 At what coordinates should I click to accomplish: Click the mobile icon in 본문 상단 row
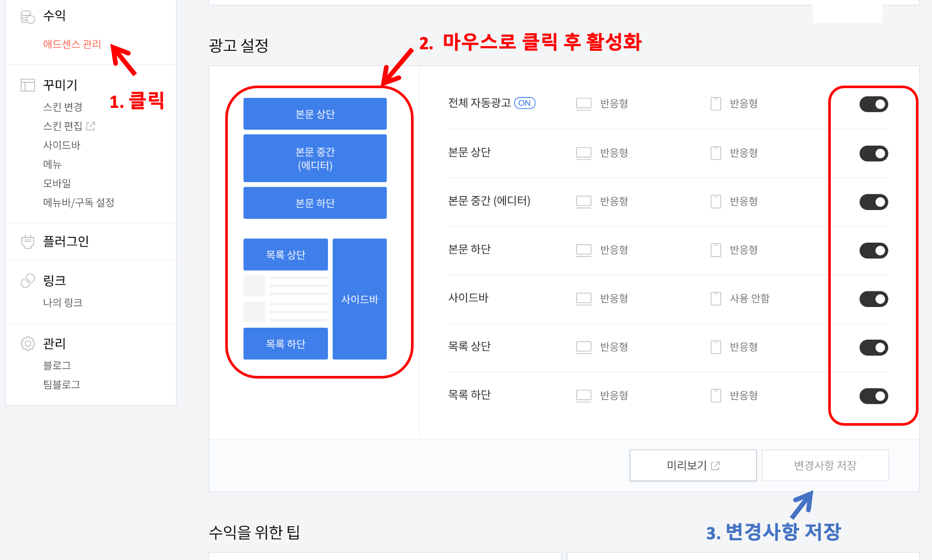716,153
